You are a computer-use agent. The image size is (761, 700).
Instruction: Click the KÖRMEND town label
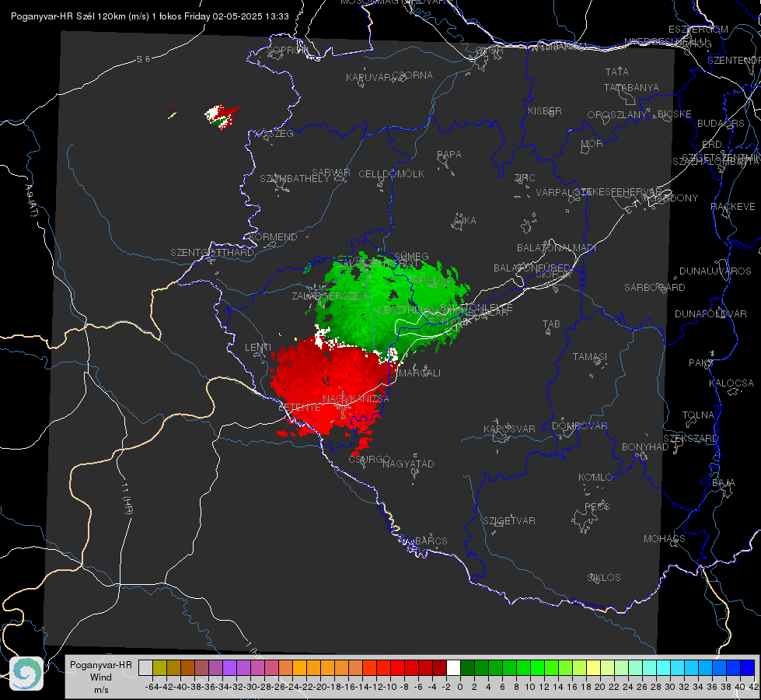tap(272, 237)
